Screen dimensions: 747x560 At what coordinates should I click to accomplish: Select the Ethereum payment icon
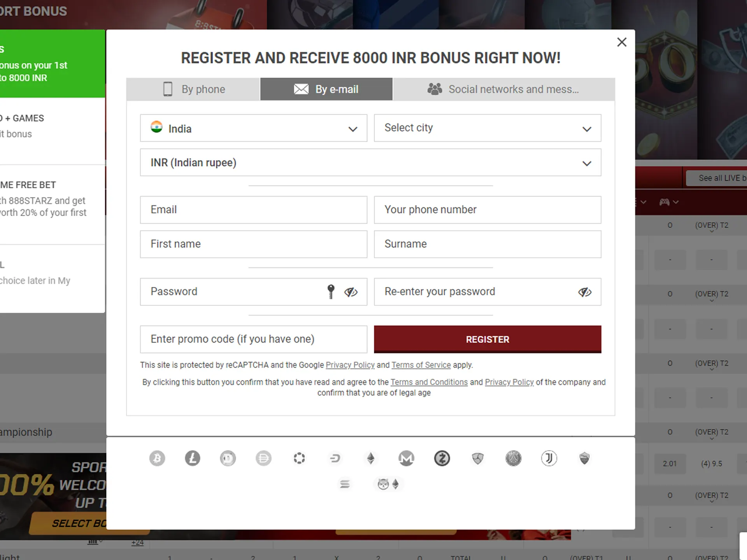[x=370, y=458]
